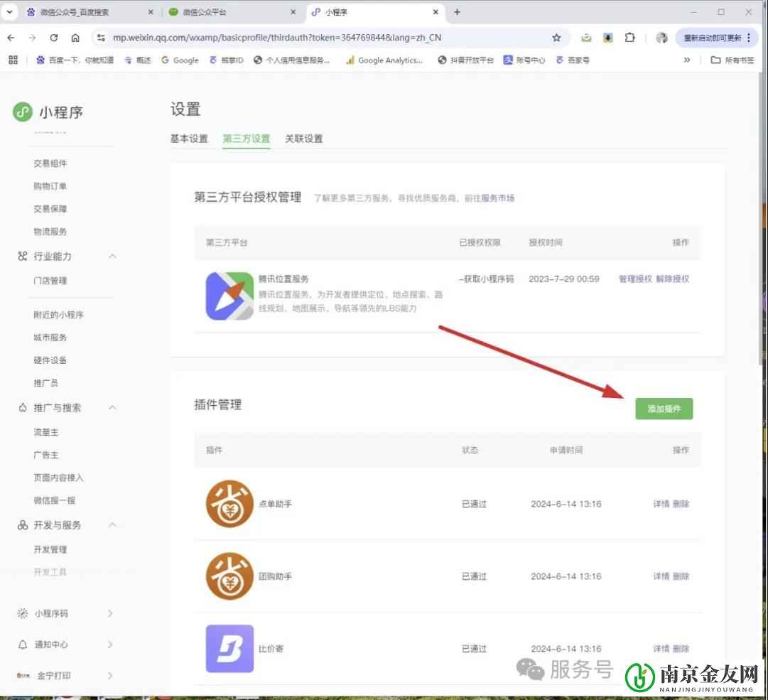The height and width of the screenshot is (700, 768).
Task: Click the browser extensions puzzle icon
Action: click(x=629, y=38)
